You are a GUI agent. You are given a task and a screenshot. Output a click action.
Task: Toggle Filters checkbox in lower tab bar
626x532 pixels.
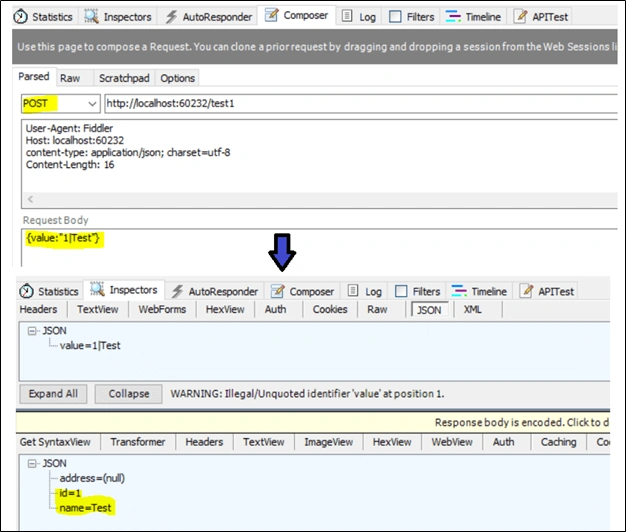click(401, 291)
